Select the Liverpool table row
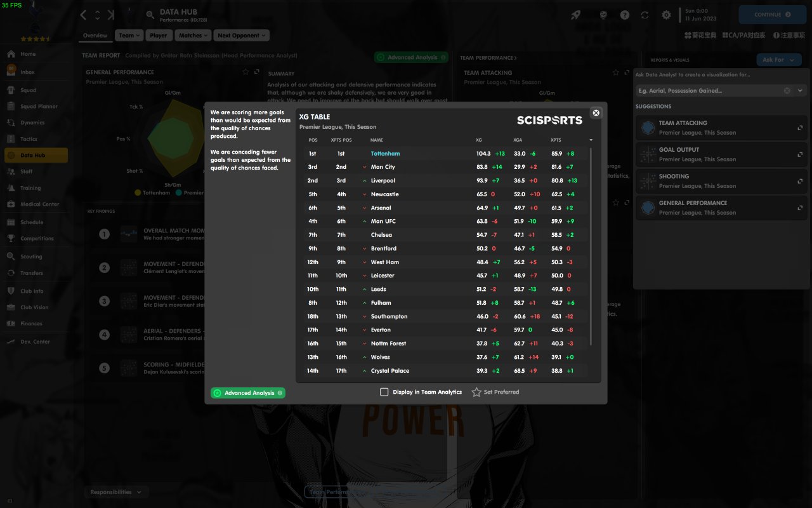812x508 pixels. (x=445, y=181)
